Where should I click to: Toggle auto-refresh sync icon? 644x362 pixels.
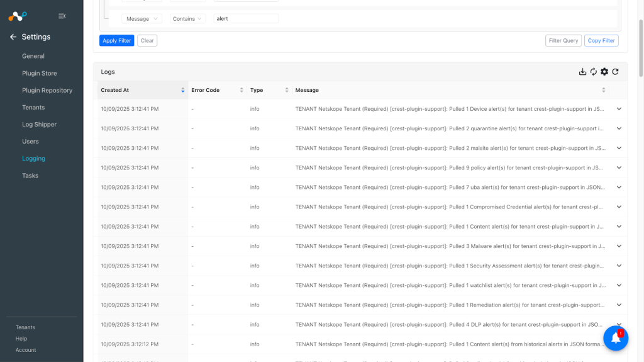(594, 72)
